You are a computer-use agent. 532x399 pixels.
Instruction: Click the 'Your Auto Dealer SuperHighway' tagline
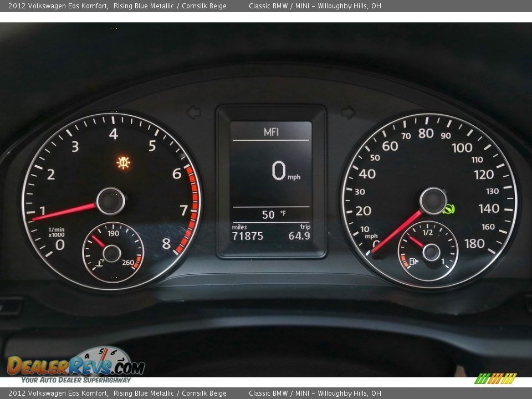click(x=76, y=380)
